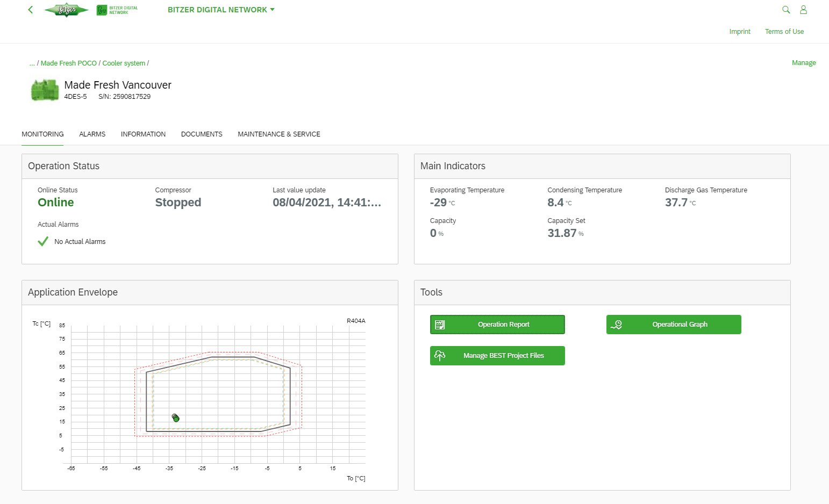This screenshot has width=829, height=504.
Task: Click the serial number 2590817529
Action: coord(132,97)
